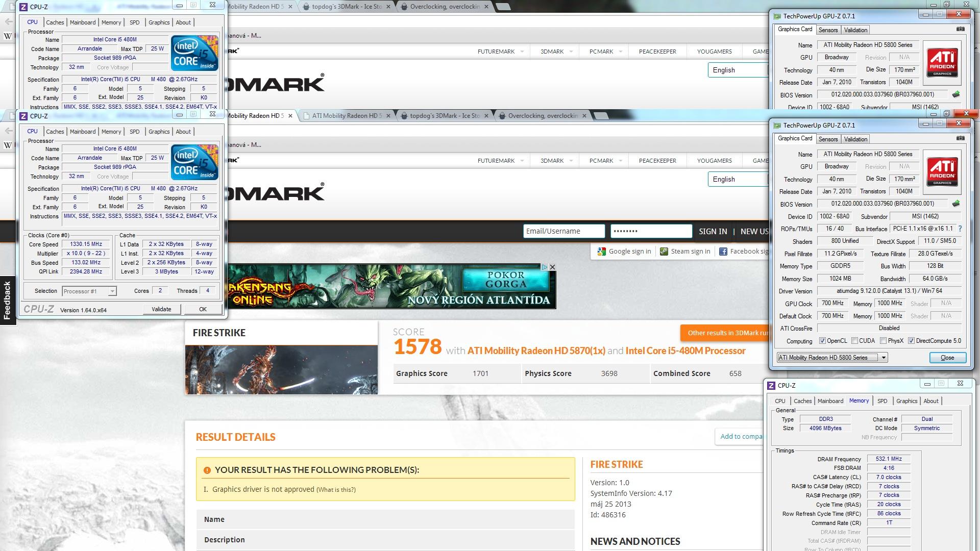Click the Close button in GPU-Z

pyautogui.click(x=947, y=358)
